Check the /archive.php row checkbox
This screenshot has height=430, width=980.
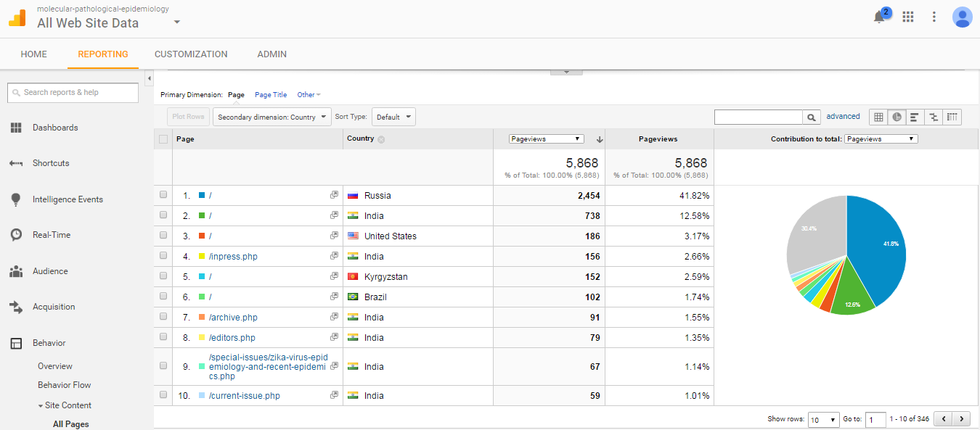click(163, 317)
